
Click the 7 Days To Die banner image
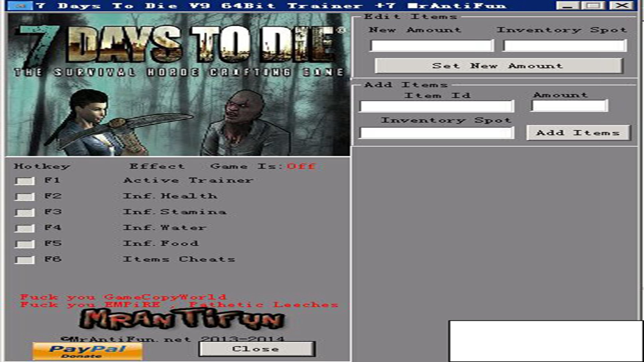[178, 84]
